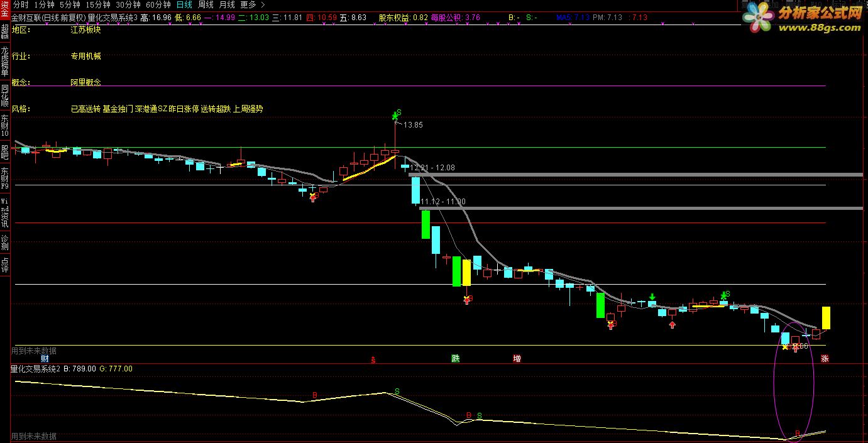Screen dimensions: 868x443
Task: Click the 已高送转 style tags line
Action: (167, 109)
